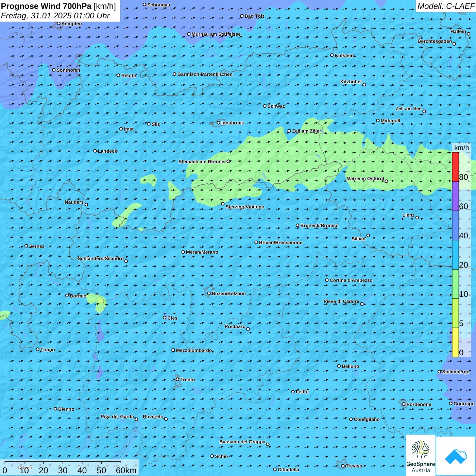Click the 'Garmisch-Partenkirchen' label
476x476 pixels.
(205, 74)
